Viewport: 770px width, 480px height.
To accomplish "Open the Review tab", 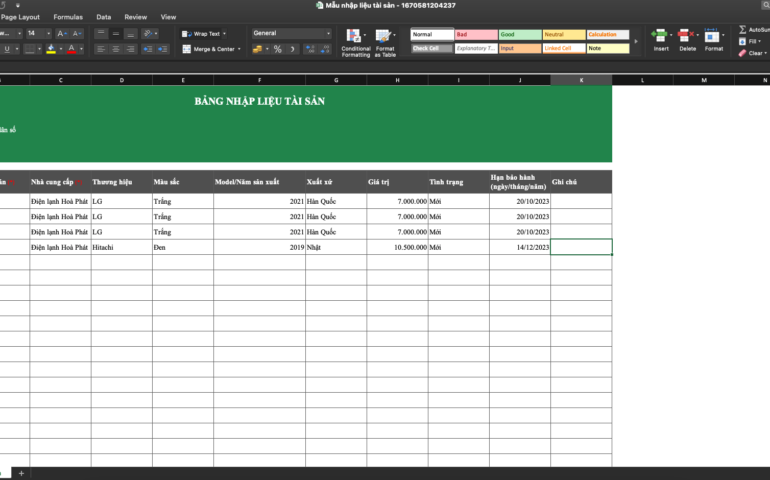I will tap(135, 17).
